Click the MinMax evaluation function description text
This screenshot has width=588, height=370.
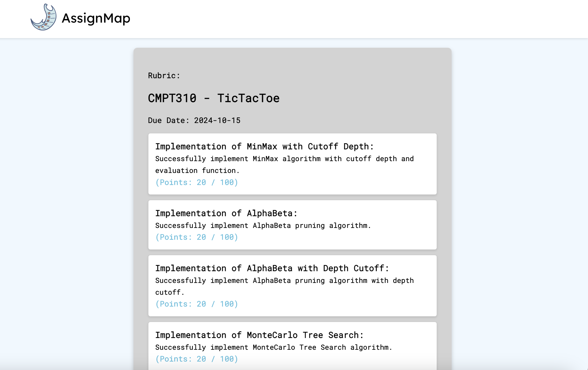[284, 164]
